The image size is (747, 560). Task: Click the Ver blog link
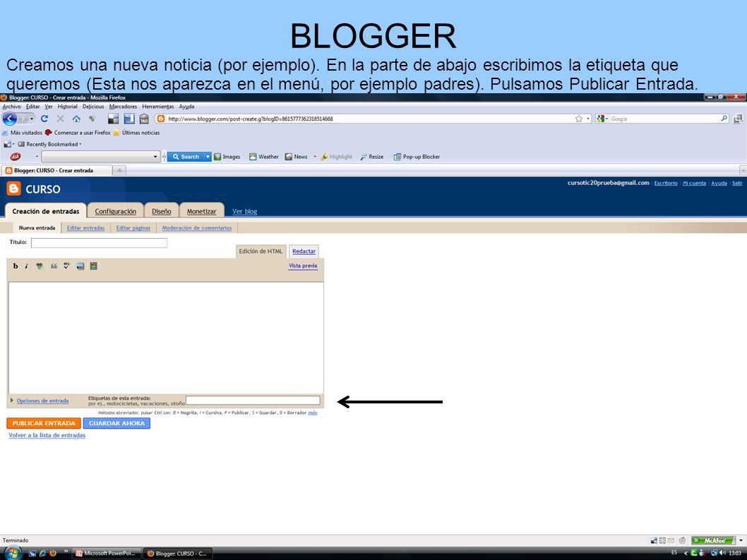244,211
